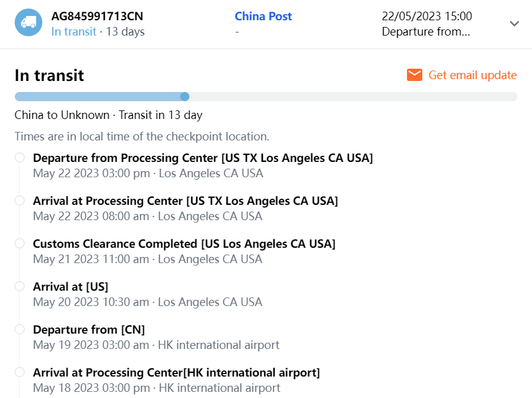Click the Departure from [CN] timeline marker
Image resolution: width=532 pixels, height=398 pixels.
point(20,329)
